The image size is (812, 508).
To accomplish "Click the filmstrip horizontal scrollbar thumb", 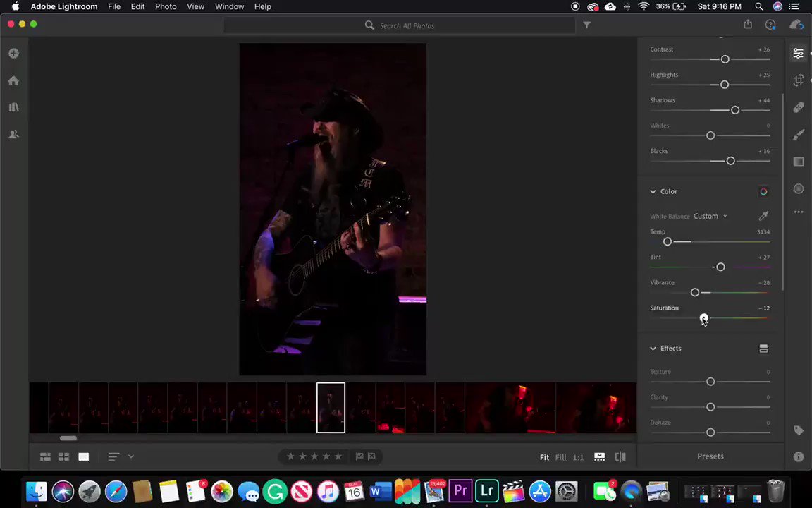I will [68, 438].
